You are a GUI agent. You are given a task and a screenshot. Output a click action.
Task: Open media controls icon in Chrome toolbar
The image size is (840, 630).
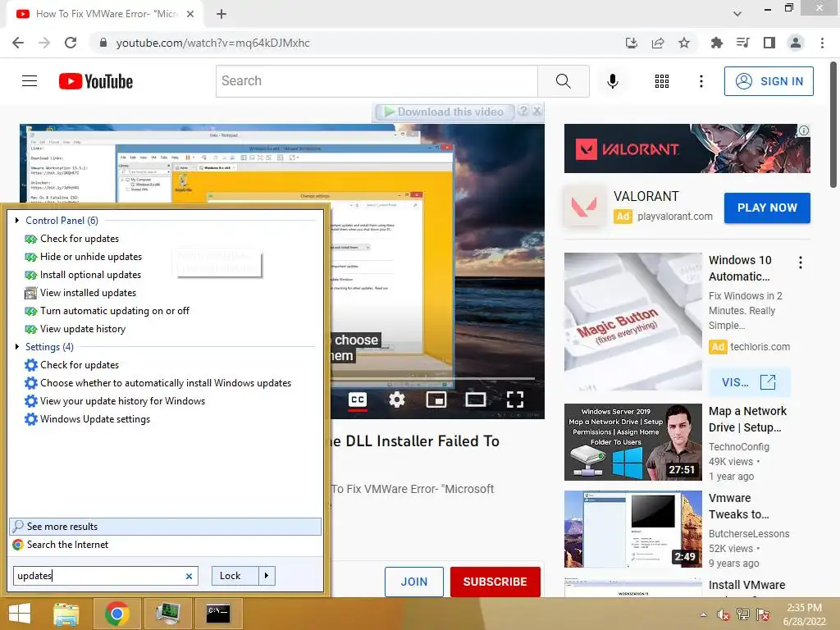click(742, 43)
